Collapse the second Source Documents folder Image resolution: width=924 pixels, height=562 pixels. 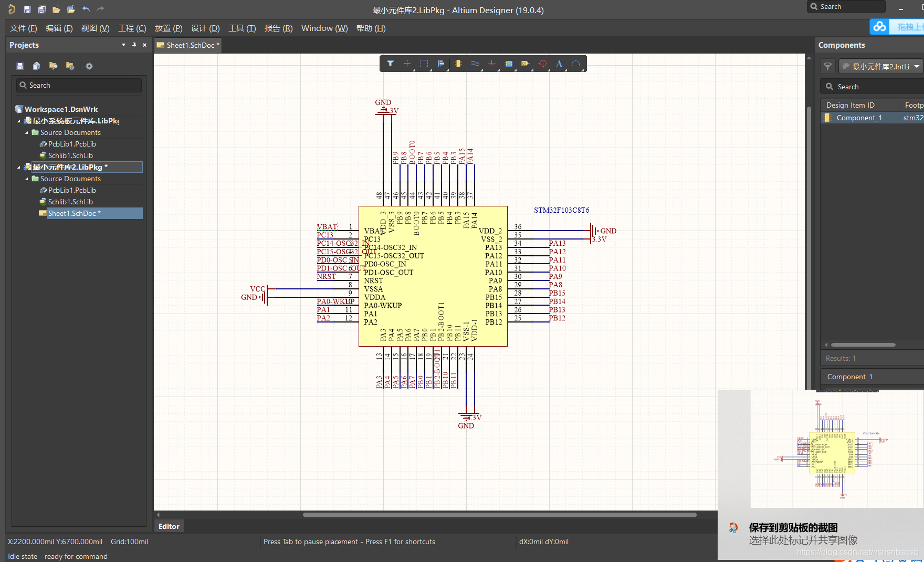pos(27,179)
